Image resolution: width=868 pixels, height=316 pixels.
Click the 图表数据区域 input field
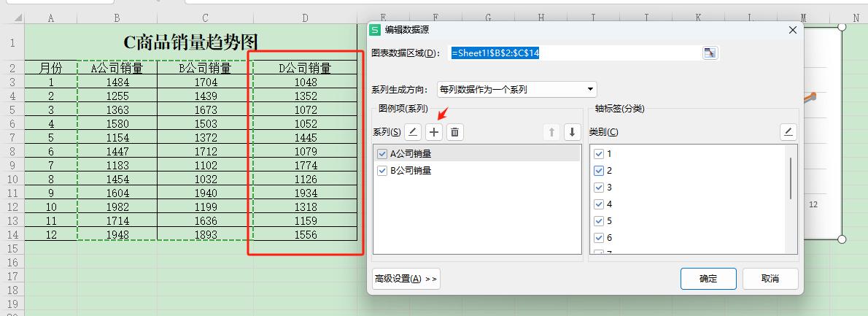(576, 53)
